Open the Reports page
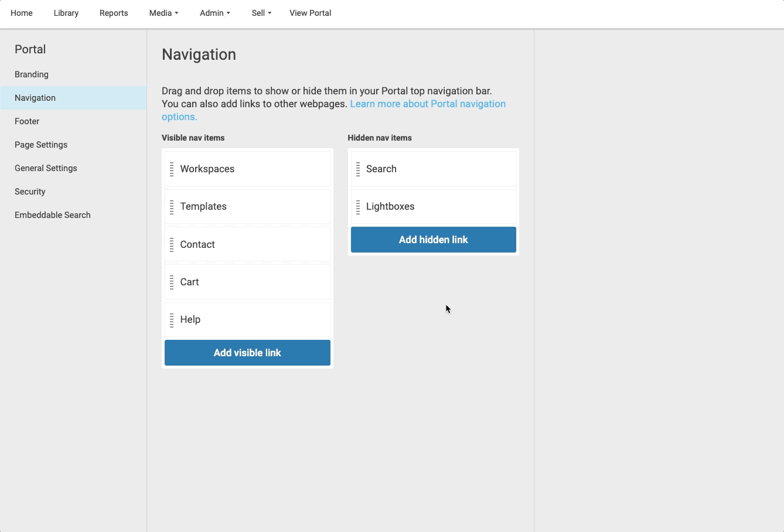The height and width of the screenshot is (532, 784). click(x=114, y=13)
